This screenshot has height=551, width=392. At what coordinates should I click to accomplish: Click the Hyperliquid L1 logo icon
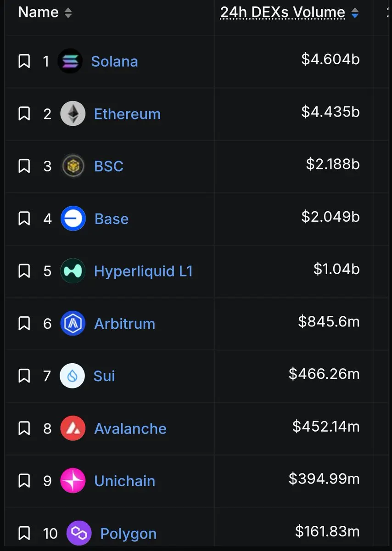[x=73, y=271]
